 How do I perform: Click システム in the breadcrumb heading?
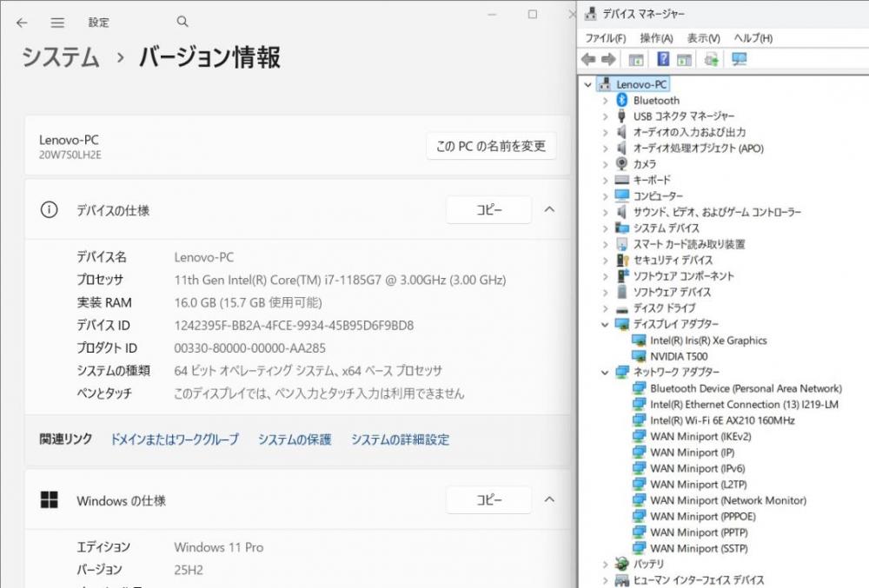coord(61,57)
